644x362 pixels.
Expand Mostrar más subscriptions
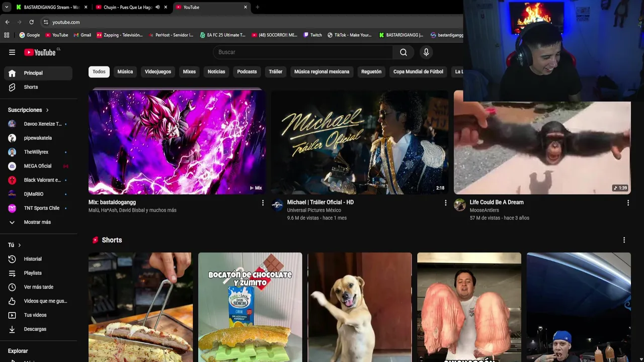pyautogui.click(x=38, y=222)
